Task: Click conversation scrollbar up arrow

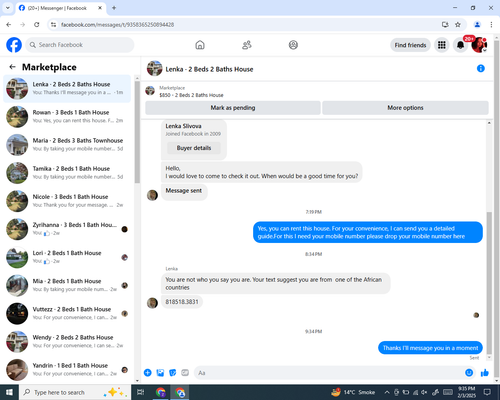Action: (489, 123)
